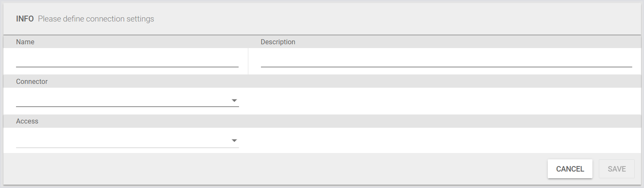
Task: Click the underline beneath the Name field
Action: pyautogui.click(x=127, y=67)
